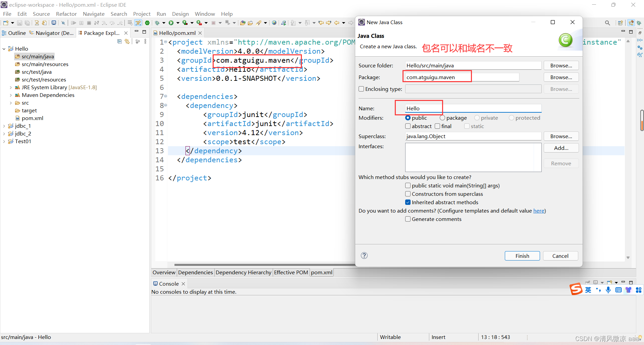Uncheck 'Inherited abstract methods'
Screen dimensions: 644x345
point(408,202)
